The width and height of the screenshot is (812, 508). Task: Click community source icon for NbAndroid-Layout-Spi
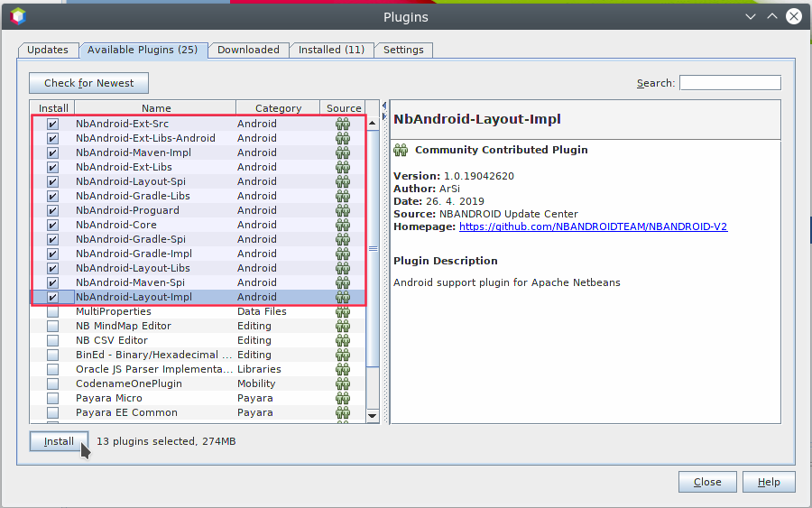click(342, 181)
